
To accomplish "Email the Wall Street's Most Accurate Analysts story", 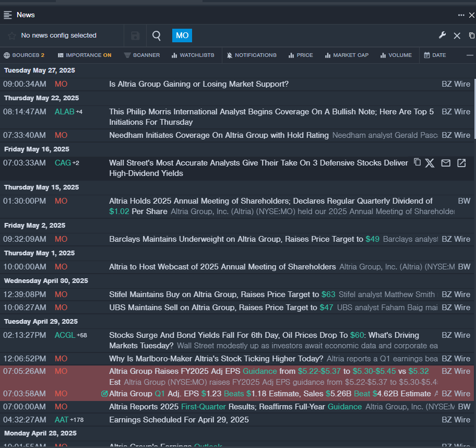I will [446, 163].
